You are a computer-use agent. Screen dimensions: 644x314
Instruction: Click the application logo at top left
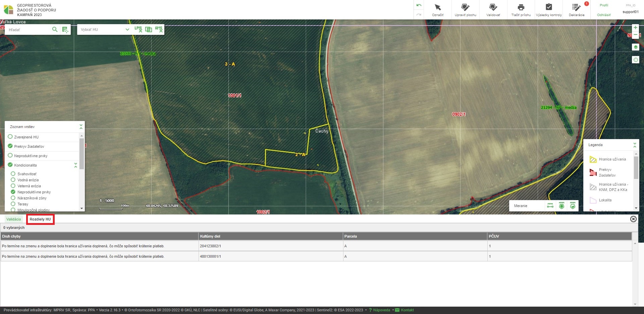8,10
